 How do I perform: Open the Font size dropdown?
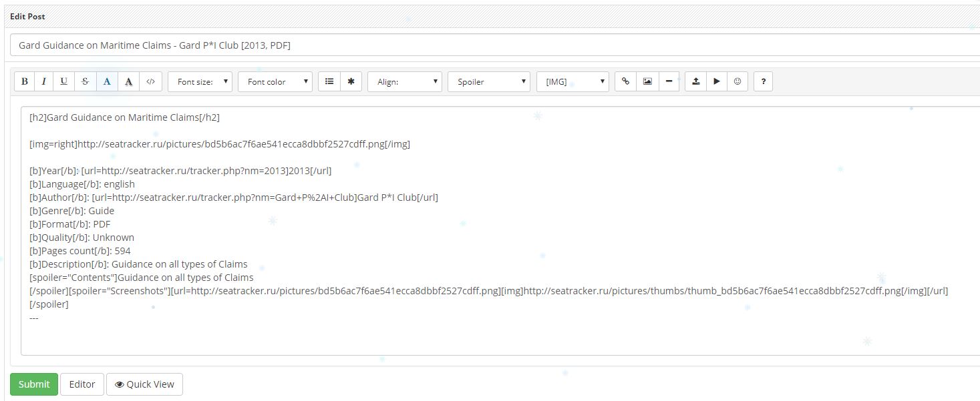[200, 81]
